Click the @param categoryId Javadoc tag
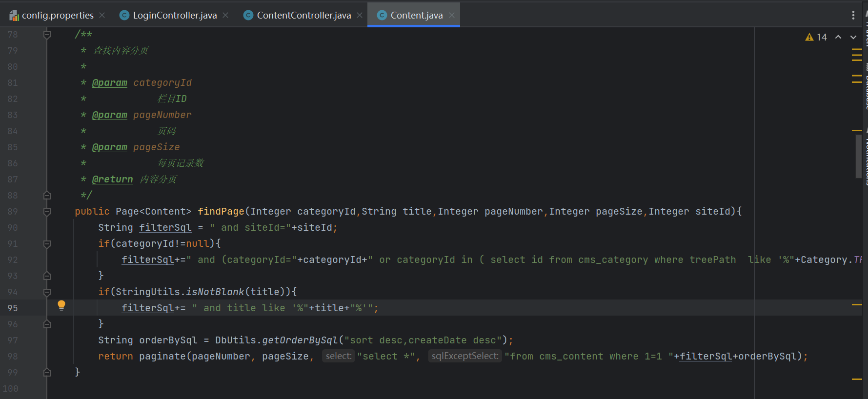 (109, 82)
